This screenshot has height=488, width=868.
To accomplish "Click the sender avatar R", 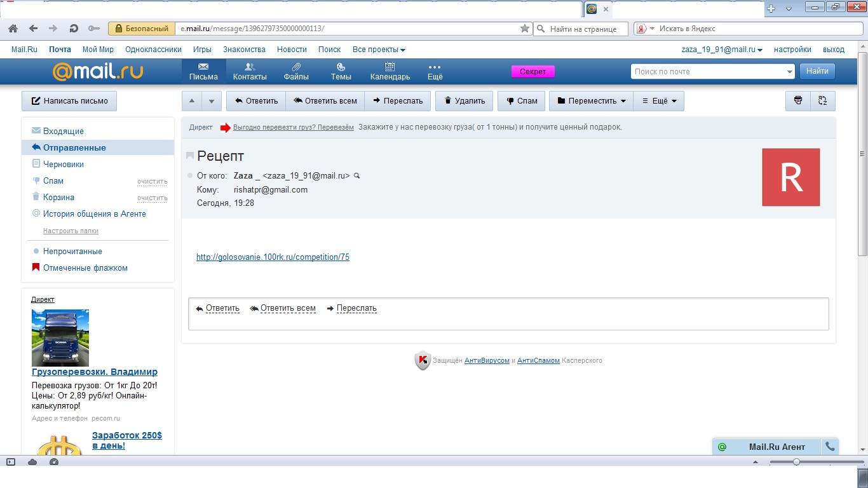I will point(791,177).
